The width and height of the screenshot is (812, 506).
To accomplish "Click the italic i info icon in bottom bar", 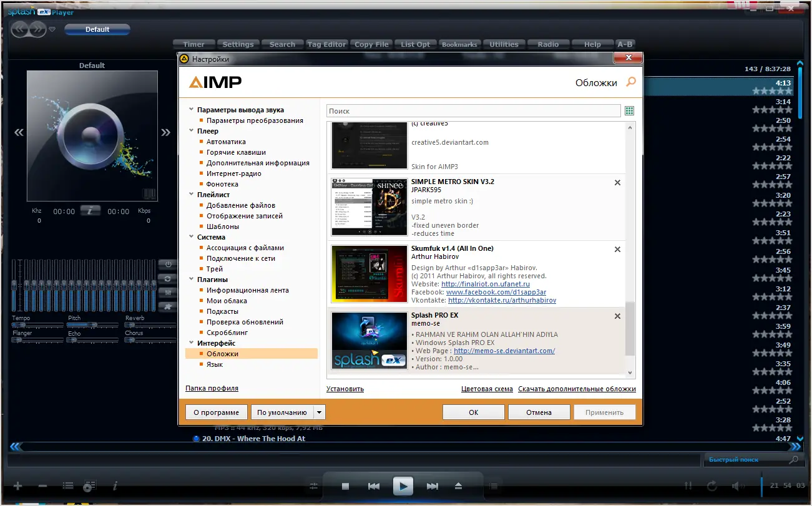I will [x=115, y=486].
